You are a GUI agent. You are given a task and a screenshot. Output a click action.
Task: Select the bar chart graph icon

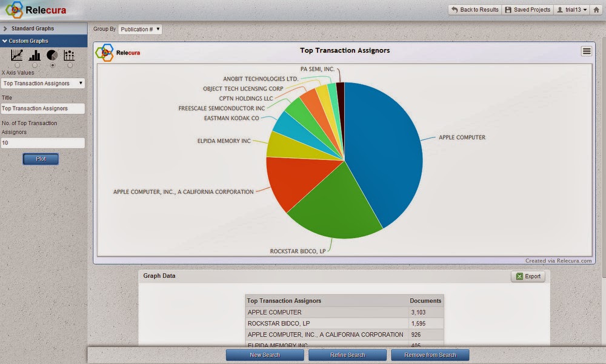click(35, 55)
